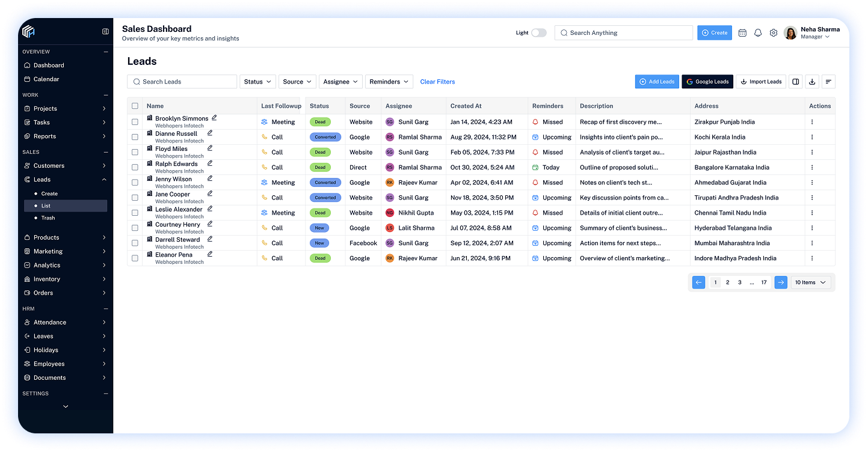Open the notifications bell
The height and width of the screenshot is (452, 868).
coord(758,33)
